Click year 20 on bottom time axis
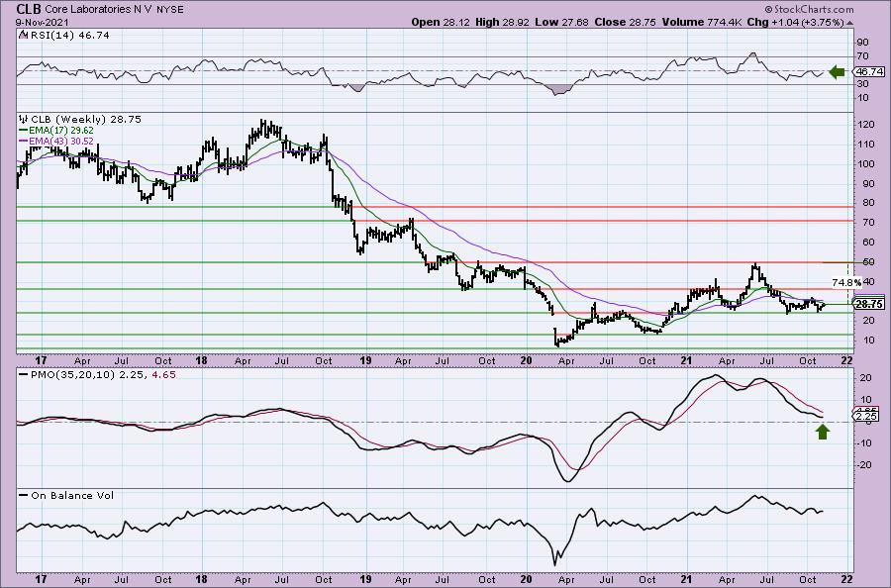The image size is (891, 588). coord(527,579)
